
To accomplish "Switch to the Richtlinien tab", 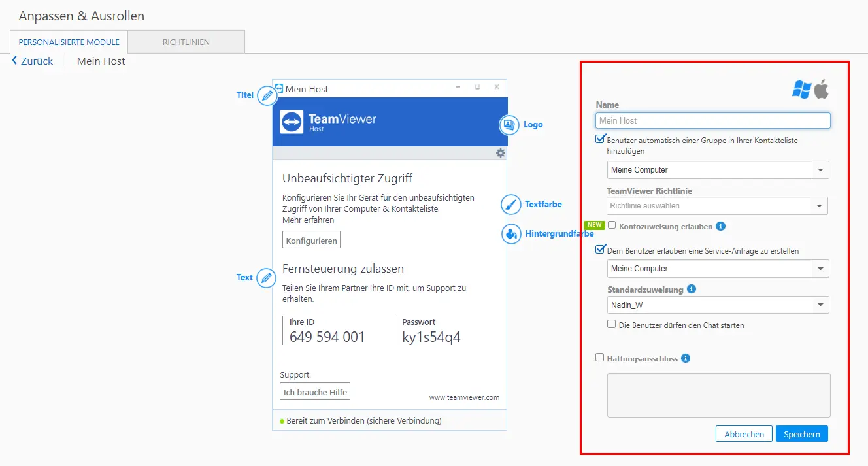I will (186, 42).
